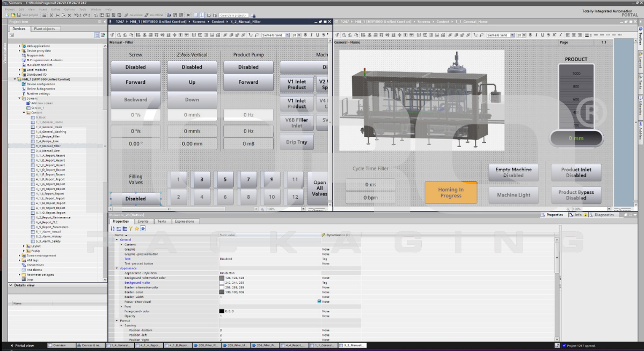Click the Screw Forward button
644x351 pixels.
[135, 82]
